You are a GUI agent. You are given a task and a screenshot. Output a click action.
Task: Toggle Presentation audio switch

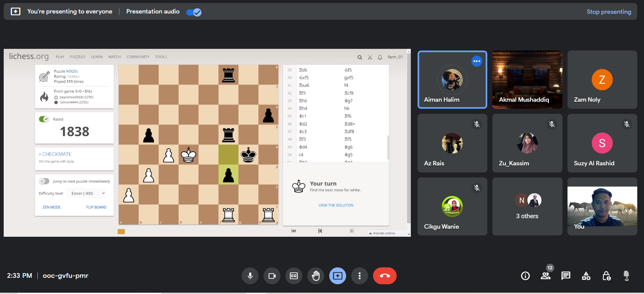coord(194,12)
